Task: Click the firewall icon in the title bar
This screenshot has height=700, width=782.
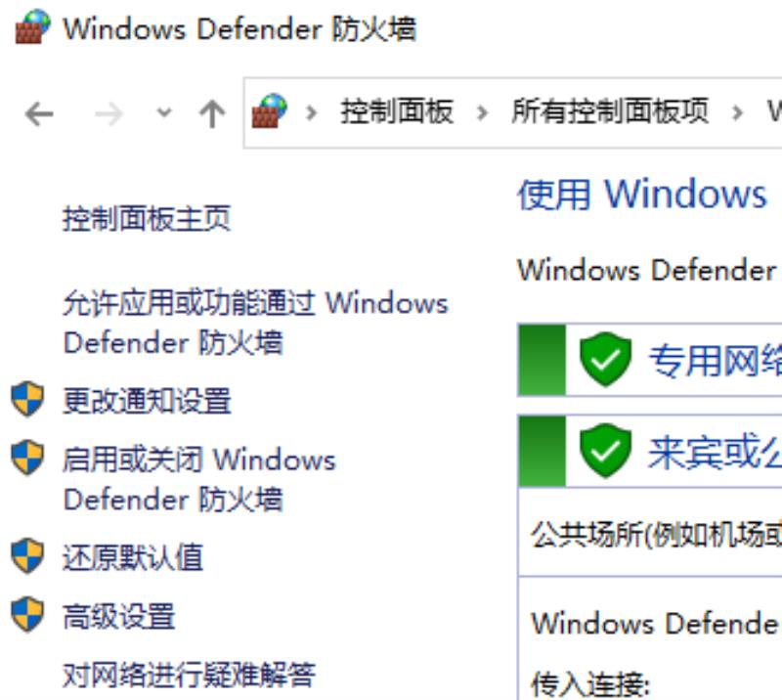Action: (33, 27)
